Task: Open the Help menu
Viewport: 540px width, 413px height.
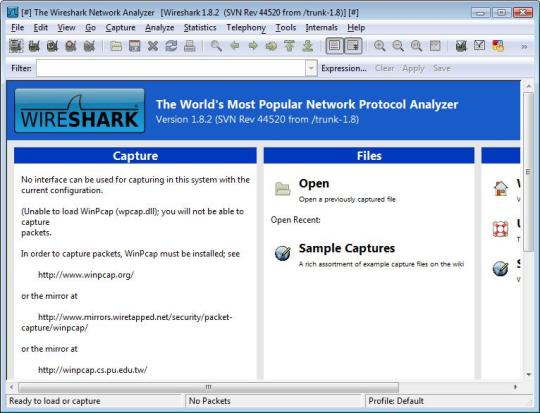Action: pos(356,28)
